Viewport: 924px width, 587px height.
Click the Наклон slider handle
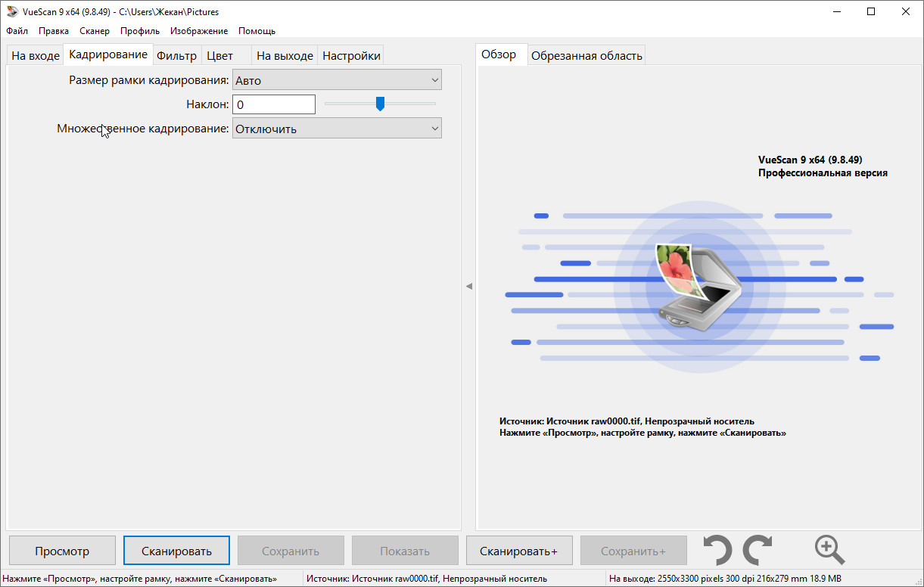(381, 104)
